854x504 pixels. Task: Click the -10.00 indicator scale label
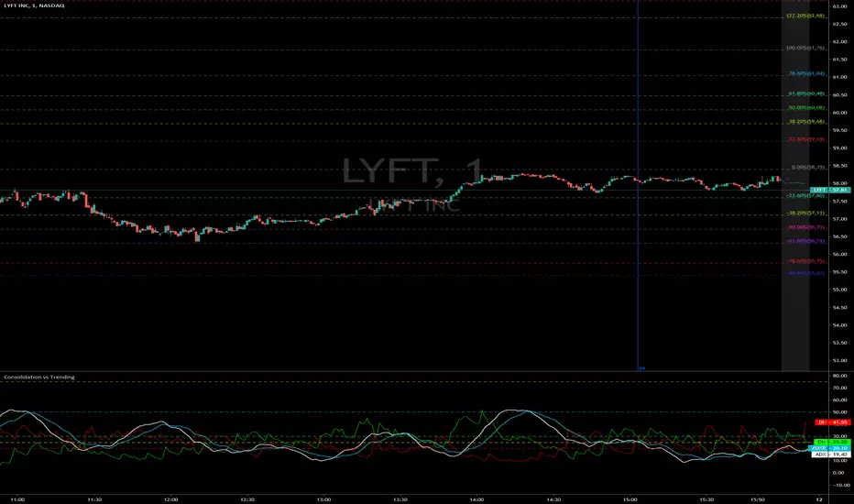coord(839,485)
